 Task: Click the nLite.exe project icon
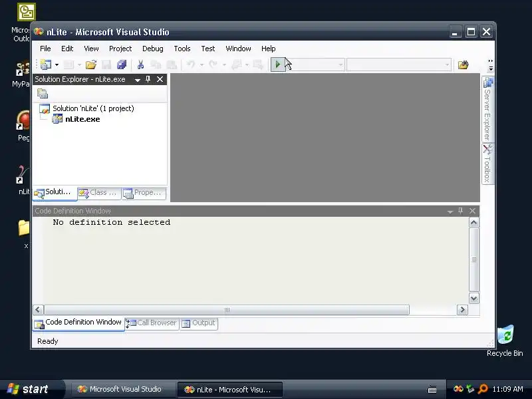click(x=57, y=119)
